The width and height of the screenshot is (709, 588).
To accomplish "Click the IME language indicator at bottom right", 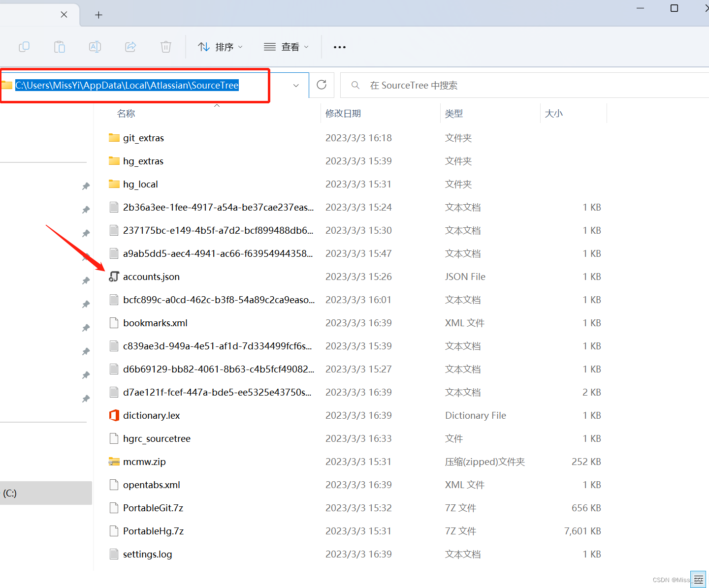I will click(x=699, y=579).
